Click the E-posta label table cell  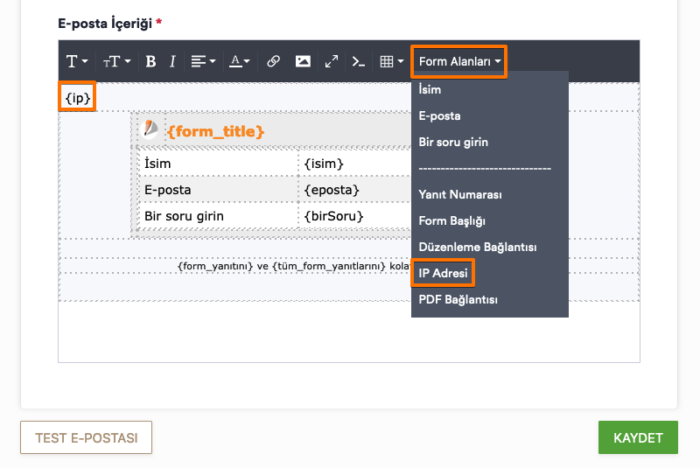pos(218,190)
